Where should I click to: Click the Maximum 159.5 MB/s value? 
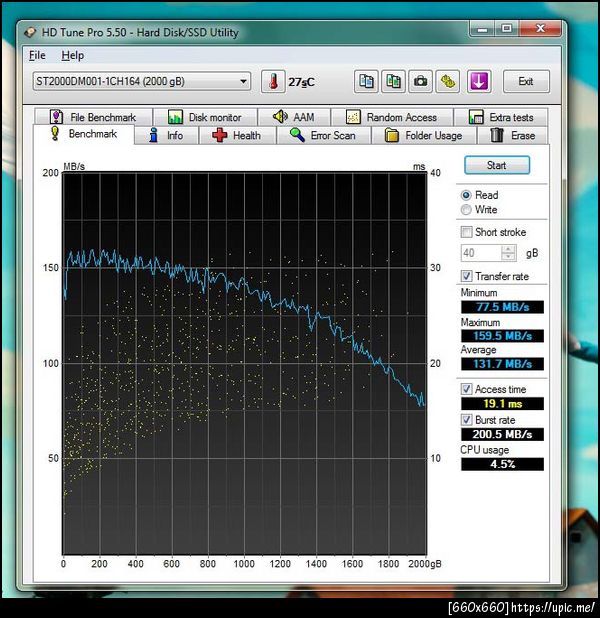(502, 336)
